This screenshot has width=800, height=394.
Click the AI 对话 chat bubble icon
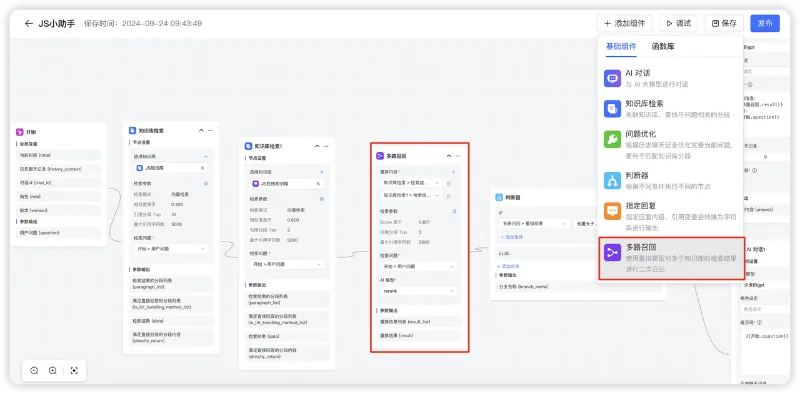(x=612, y=78)
